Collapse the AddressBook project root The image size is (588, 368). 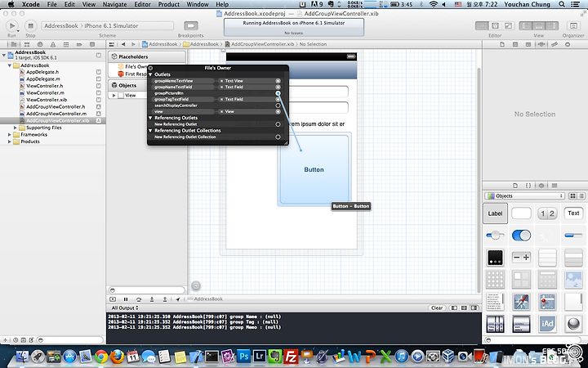pyautogui.click(x=4, y=56)
